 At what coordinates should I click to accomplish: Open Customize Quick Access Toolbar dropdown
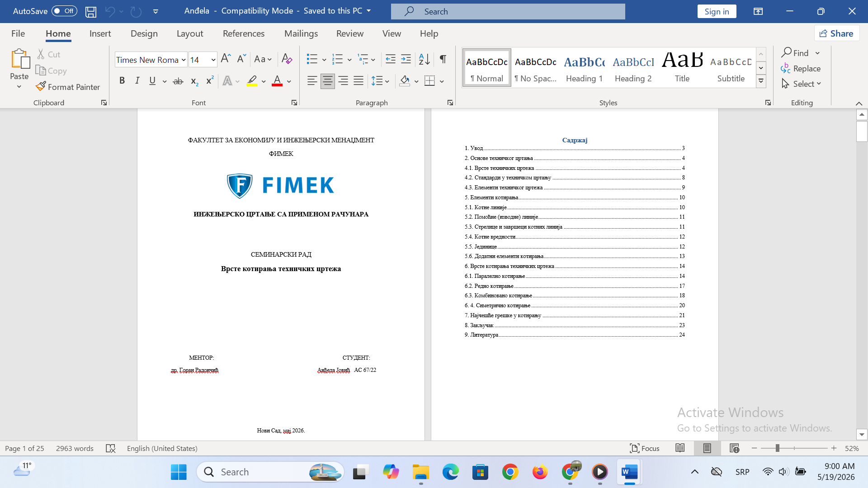(x=156, y=11)
